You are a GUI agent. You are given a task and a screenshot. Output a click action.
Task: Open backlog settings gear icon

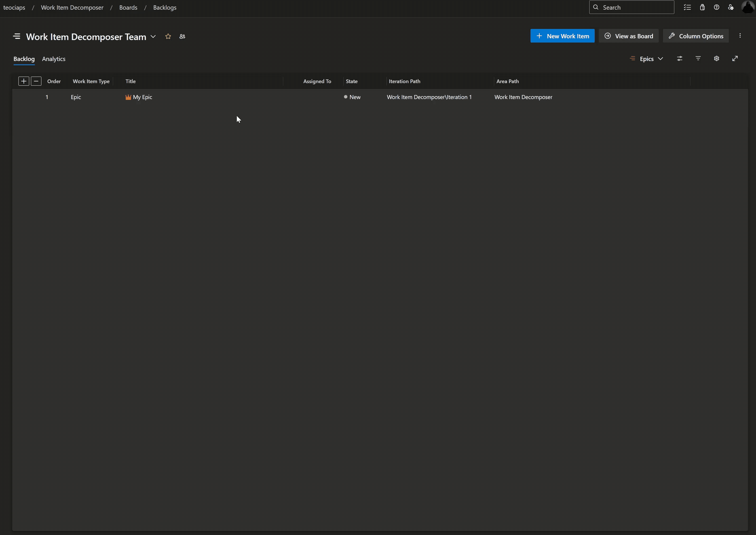[717, 59]
